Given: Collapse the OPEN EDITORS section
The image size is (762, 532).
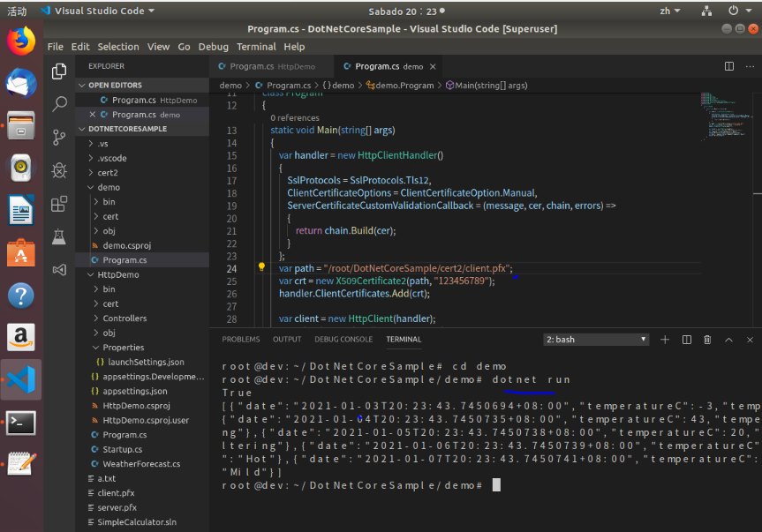Looking at the screenshot, I should click(142, 85).
